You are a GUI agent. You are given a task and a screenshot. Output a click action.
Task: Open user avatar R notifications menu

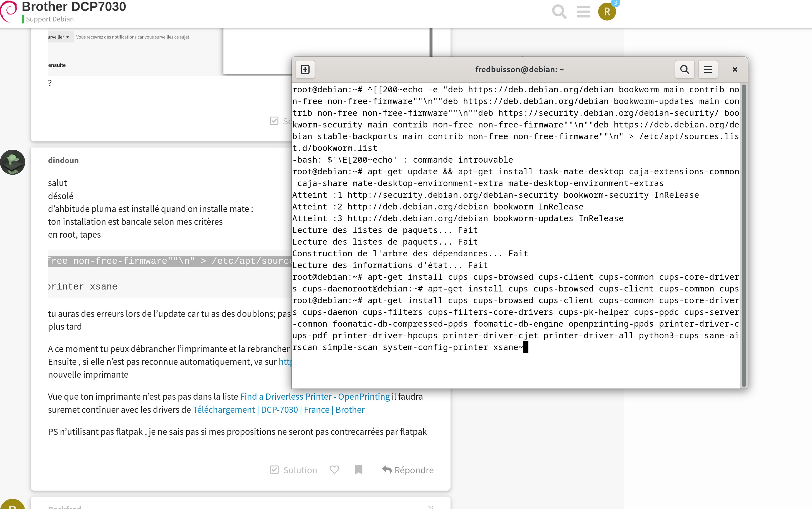click(607, 12)
